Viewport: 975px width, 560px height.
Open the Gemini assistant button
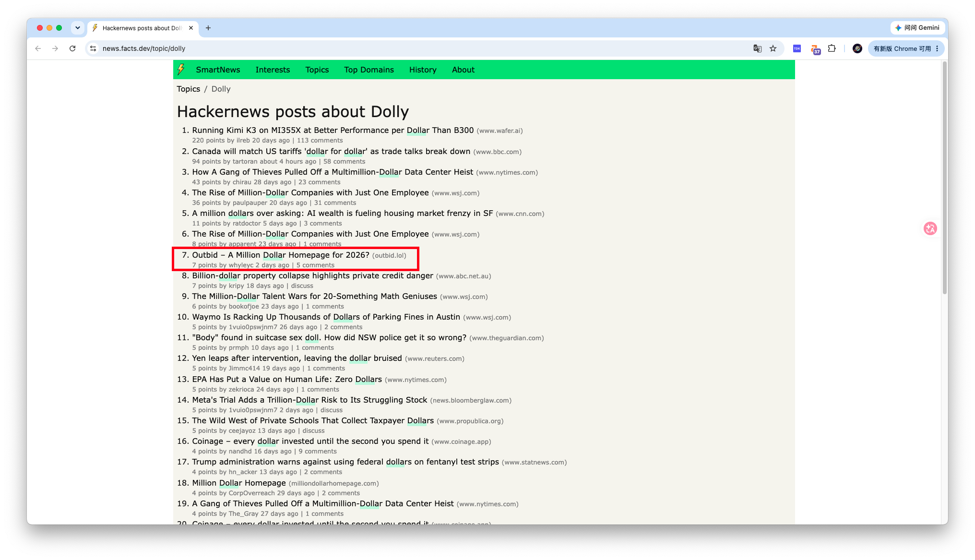coord(917,28)
